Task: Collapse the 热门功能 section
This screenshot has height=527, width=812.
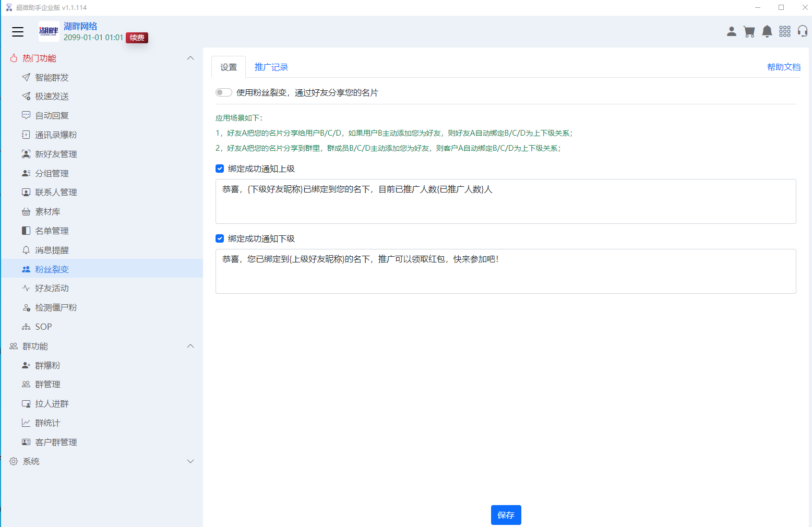Action: [190, 58]
